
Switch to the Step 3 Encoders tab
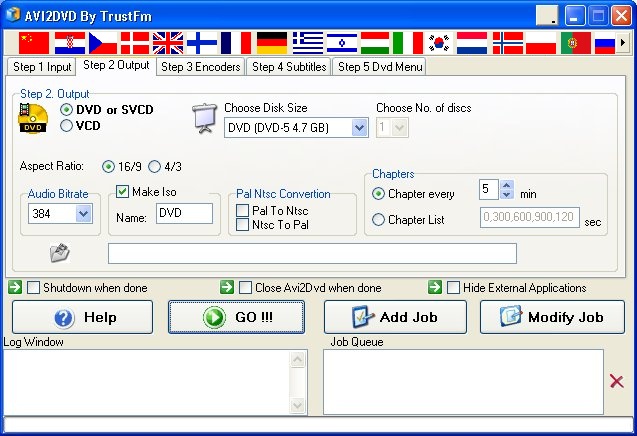[200, 67]
